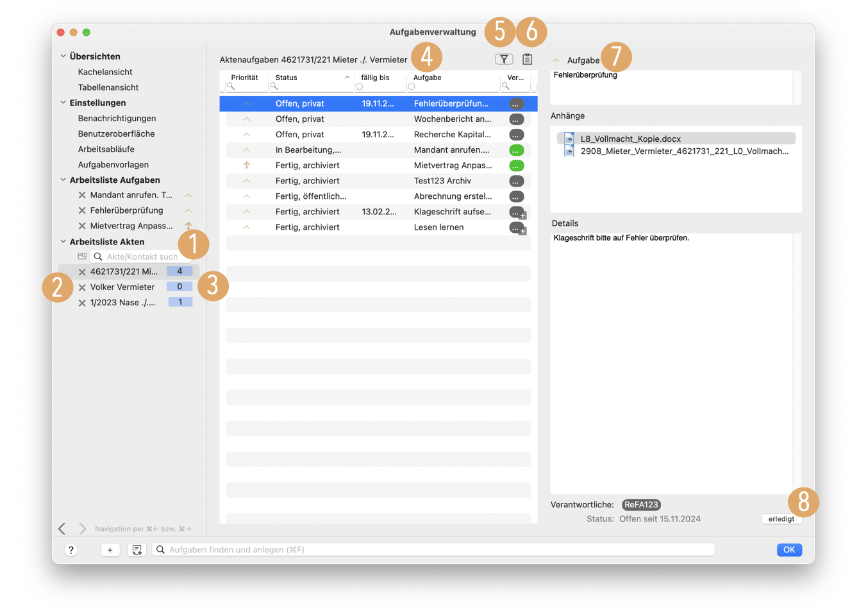Screen dimensions: 868x612
Task: Add a new task with plus button
Action: click(110, 550)
